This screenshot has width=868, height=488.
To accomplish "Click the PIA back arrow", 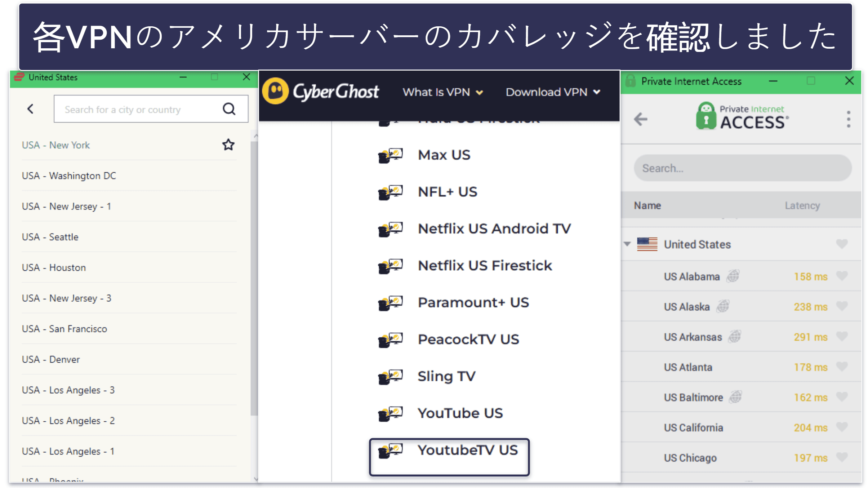I will (x=641, y=119).
